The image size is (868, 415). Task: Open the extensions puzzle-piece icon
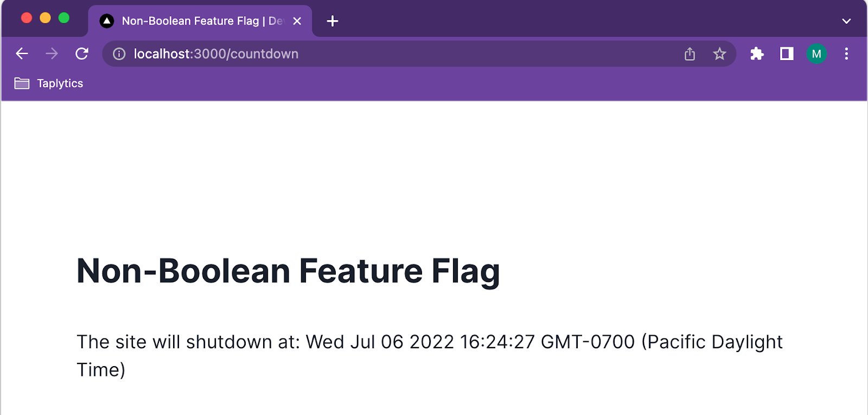(x=757, y=54)
